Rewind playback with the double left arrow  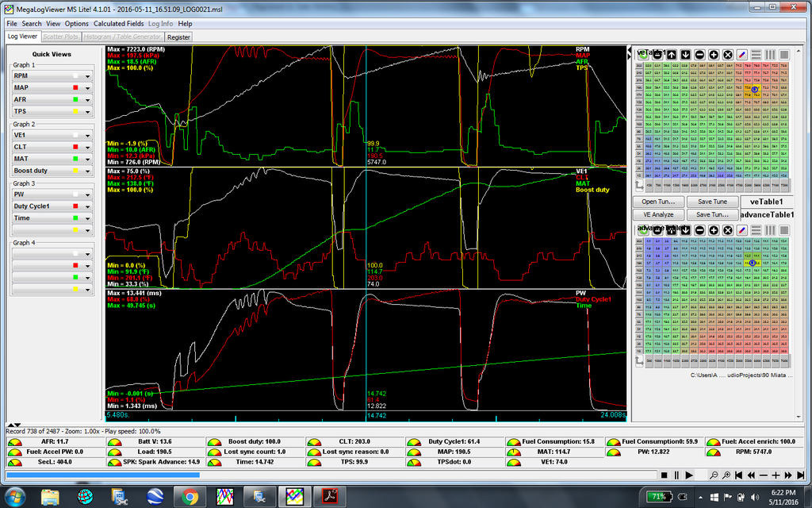(752, 475)
